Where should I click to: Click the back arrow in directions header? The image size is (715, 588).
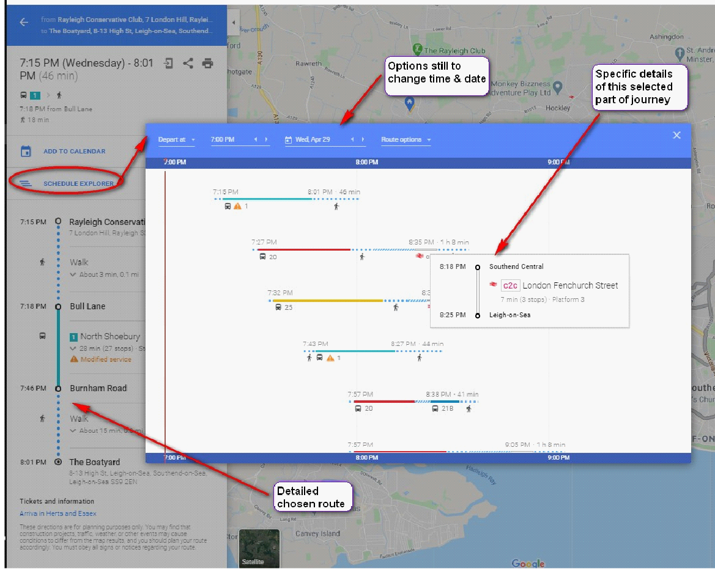[24, 23]
